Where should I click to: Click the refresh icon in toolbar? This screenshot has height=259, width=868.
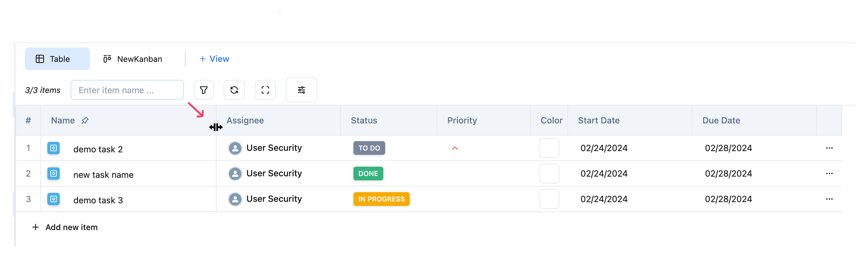pyautogui.click(x=234, y=90)
